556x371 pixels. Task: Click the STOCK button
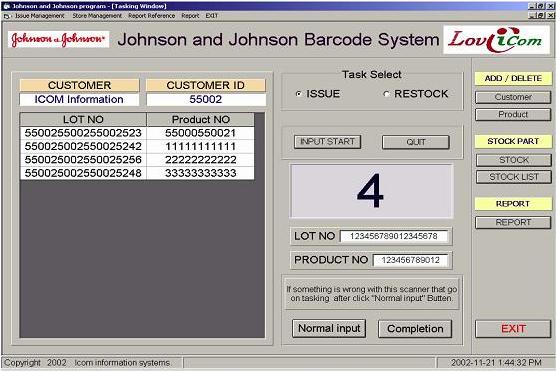pos(514,160)
